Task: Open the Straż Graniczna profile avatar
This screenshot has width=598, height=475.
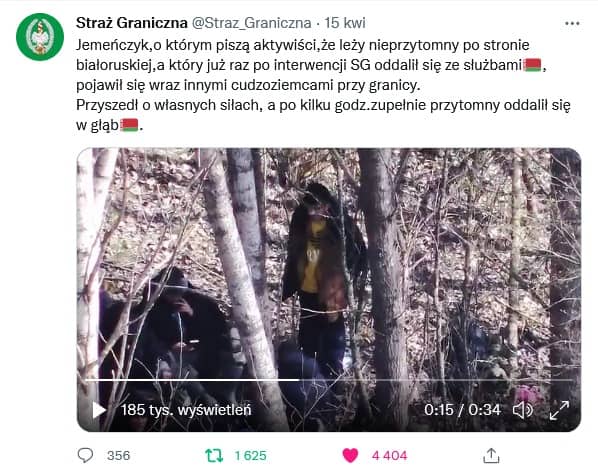Action: [40, 37]
